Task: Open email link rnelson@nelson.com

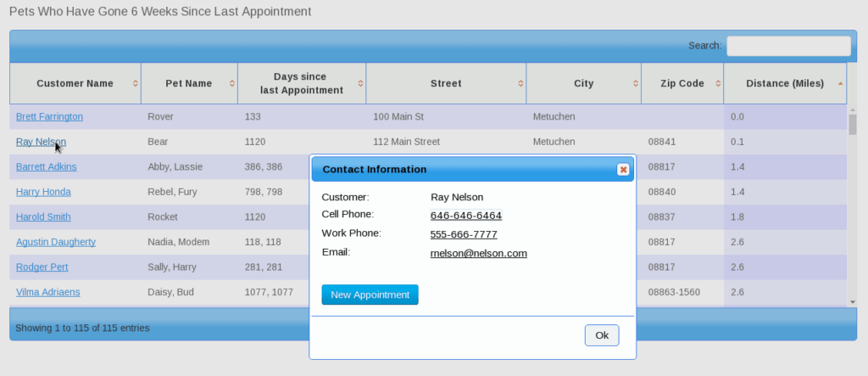Action: [x=479, y=254]
